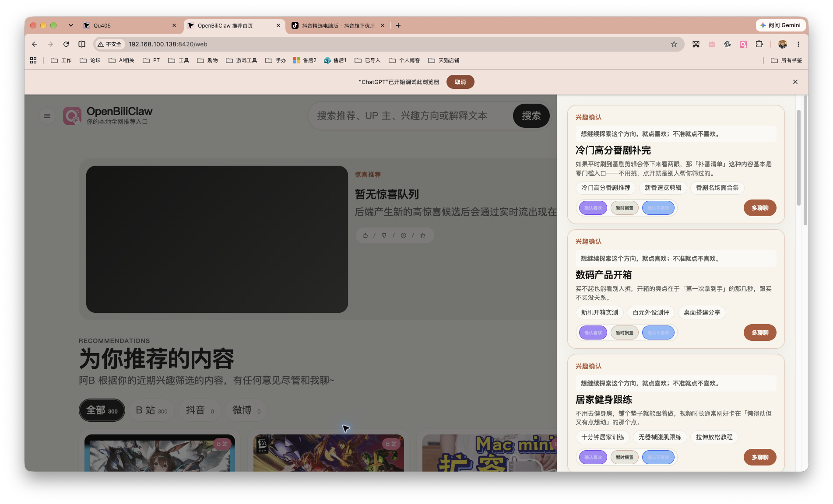The image size is (833, 504).
Task: Open the 工作 bookmarks folder
Action: 61,60
